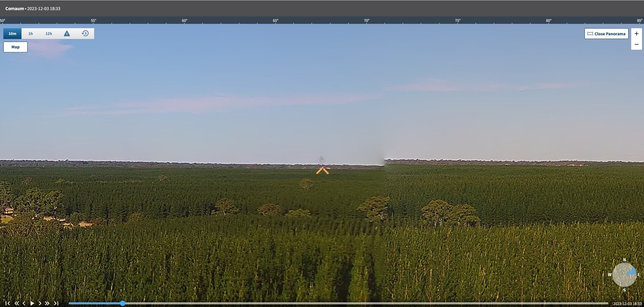This screenshot has height=307, width=644.
Task: Click the warning triangle alert icon
Action: [x=67, y=34]
